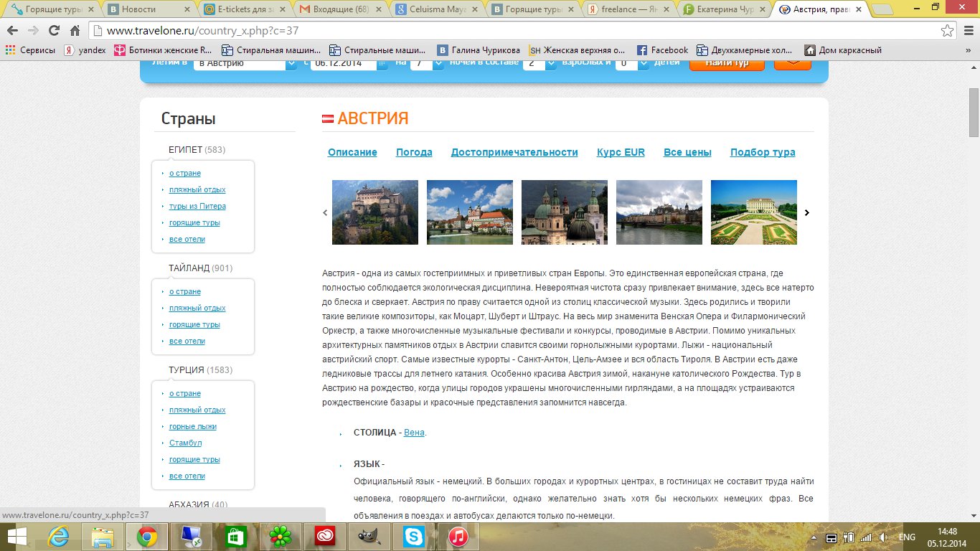The image size is (980, 551).
Task: Show next photos with the right carousel arrow
Action: coord(806,212)
